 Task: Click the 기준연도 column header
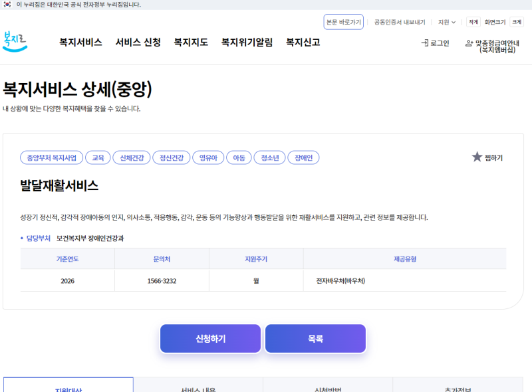click(x=68, y=259)
